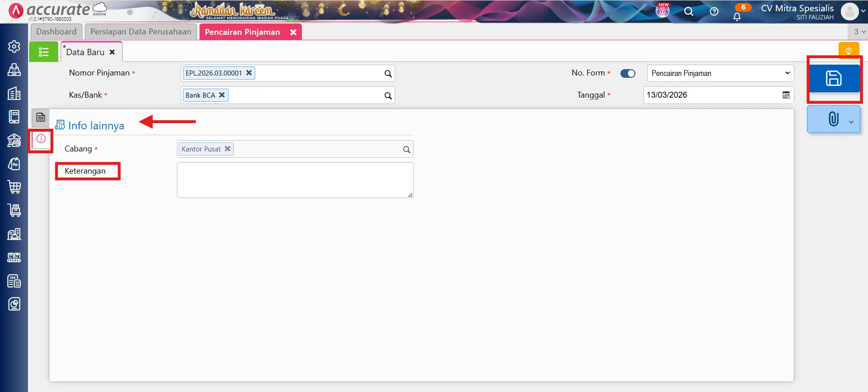Click the shopping cart sidebar icon
The width and height of the screenshot is (868, 392).
[14, 187]
